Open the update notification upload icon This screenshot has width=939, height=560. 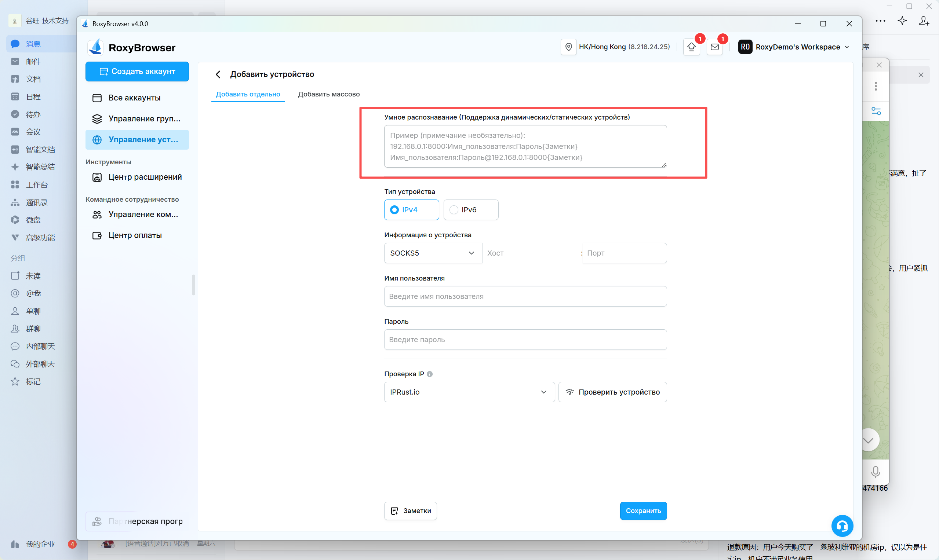(x=691, y=47)
